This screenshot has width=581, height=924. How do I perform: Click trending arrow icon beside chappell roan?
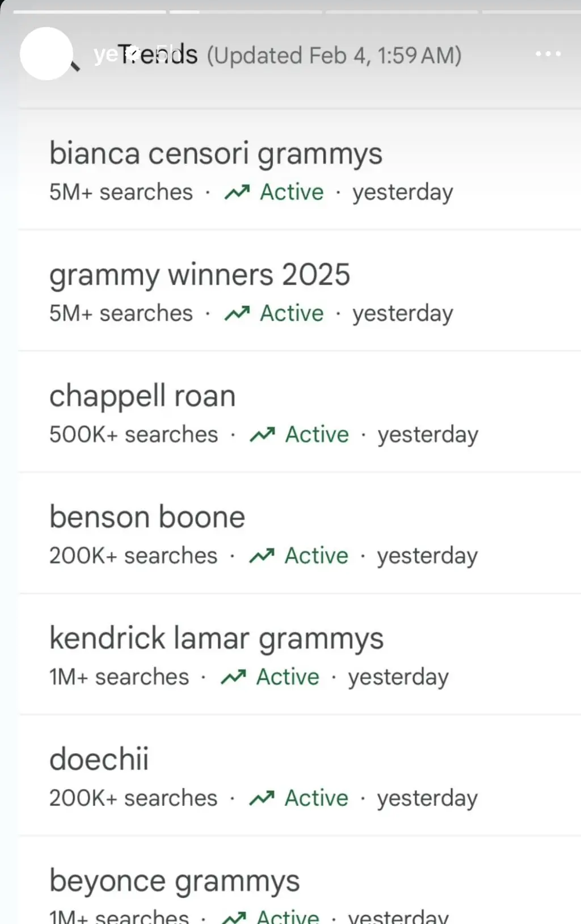click(x=262, y=435)
